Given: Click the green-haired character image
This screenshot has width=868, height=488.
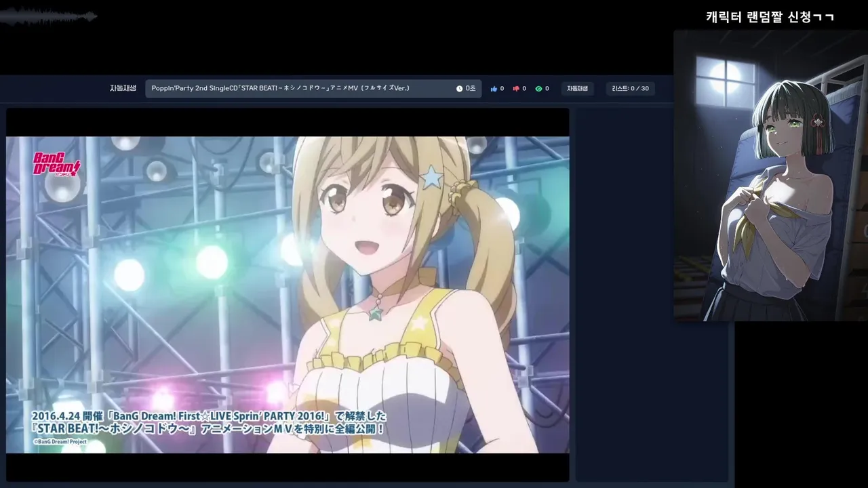Looking at the screenshot, I should [770, 175].
